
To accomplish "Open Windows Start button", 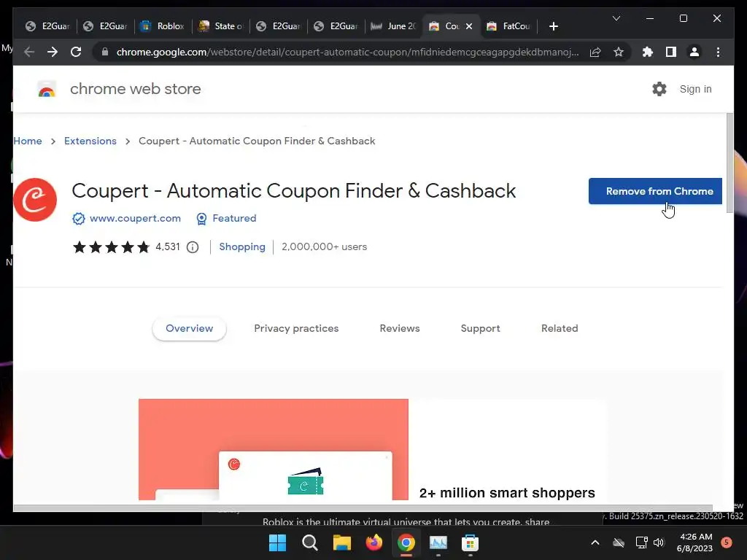I will coord(277,542).
